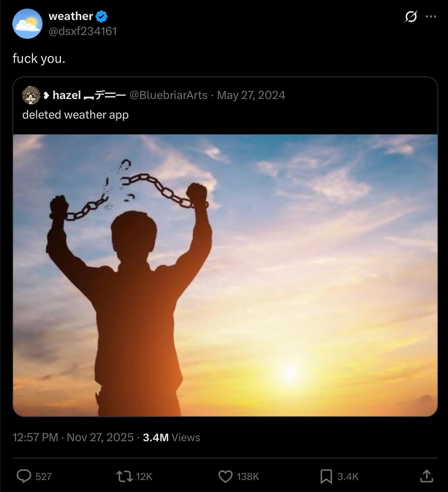Open hazel's small avatar in quoted tweet
Image resolution: width=448 pixels, height=492 pixels.
[x=31, y=95]
